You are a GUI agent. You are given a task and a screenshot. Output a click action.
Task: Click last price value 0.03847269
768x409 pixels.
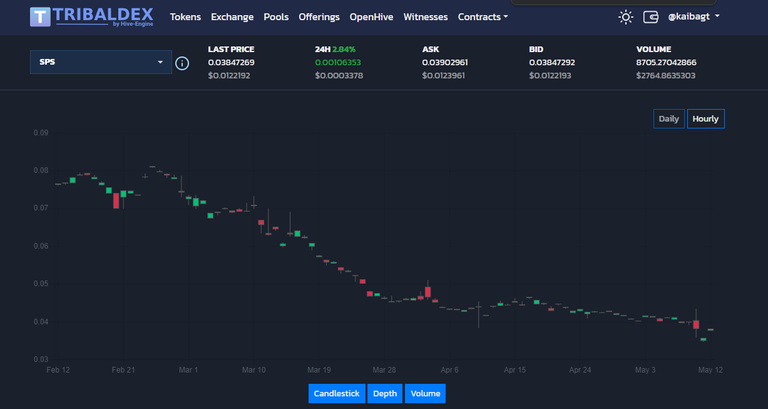(x=231, y=63)
